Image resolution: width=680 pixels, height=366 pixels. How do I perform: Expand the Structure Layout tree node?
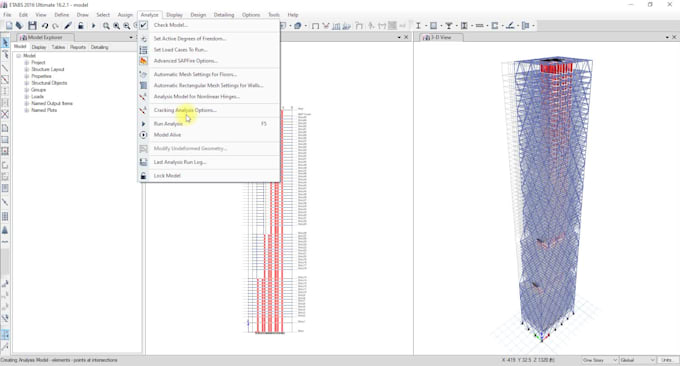(26, 69)
